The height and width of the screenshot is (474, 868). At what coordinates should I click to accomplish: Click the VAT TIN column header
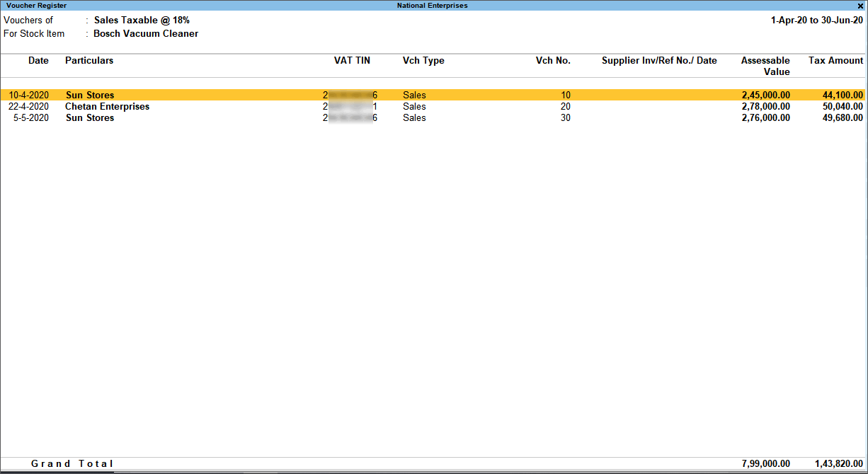(352, 61)
